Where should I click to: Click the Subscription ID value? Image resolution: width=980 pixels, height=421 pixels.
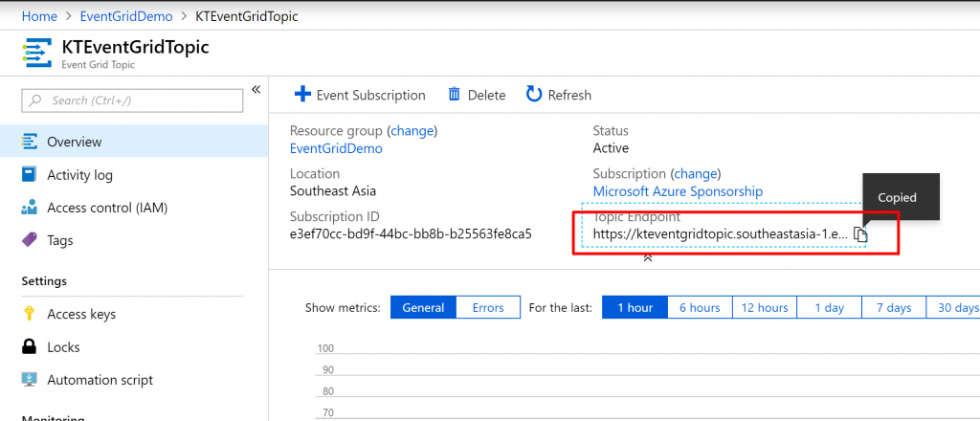(x=411, y=234)
